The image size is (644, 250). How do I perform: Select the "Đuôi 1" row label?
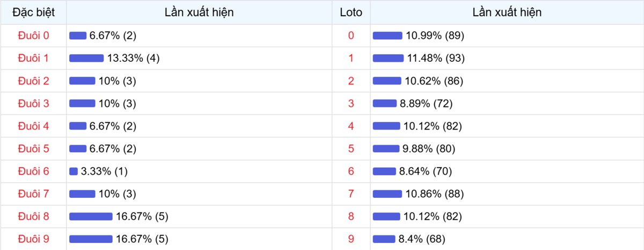click(x=33, y=58)
